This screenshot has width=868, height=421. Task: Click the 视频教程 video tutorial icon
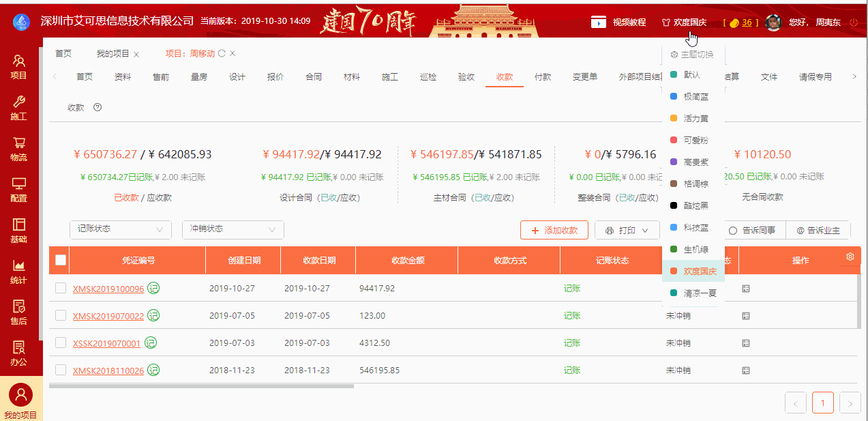pyautogui.click(x=600, y=22)
